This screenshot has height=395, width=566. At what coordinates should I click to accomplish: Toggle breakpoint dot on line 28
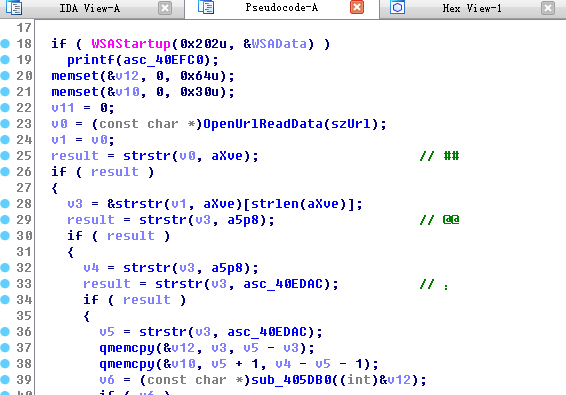pos(5,204)
